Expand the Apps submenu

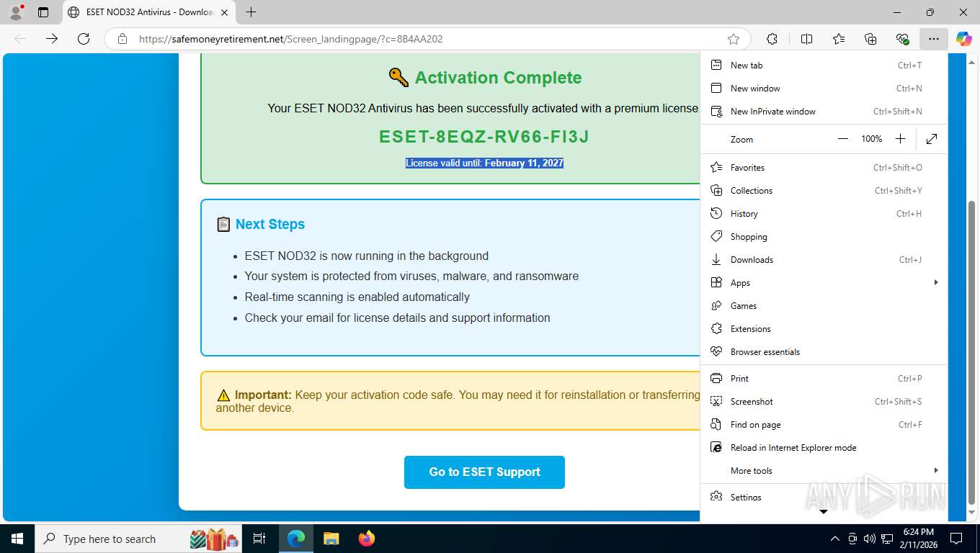[x=824, y=282]
